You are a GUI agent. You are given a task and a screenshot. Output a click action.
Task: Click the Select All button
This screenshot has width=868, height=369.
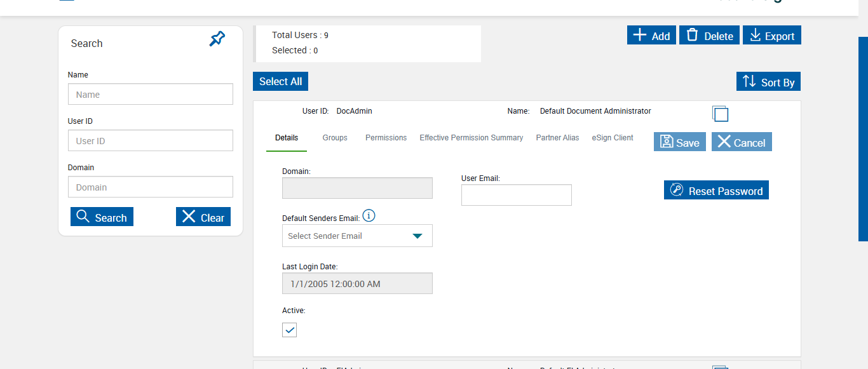pos(280,81)
